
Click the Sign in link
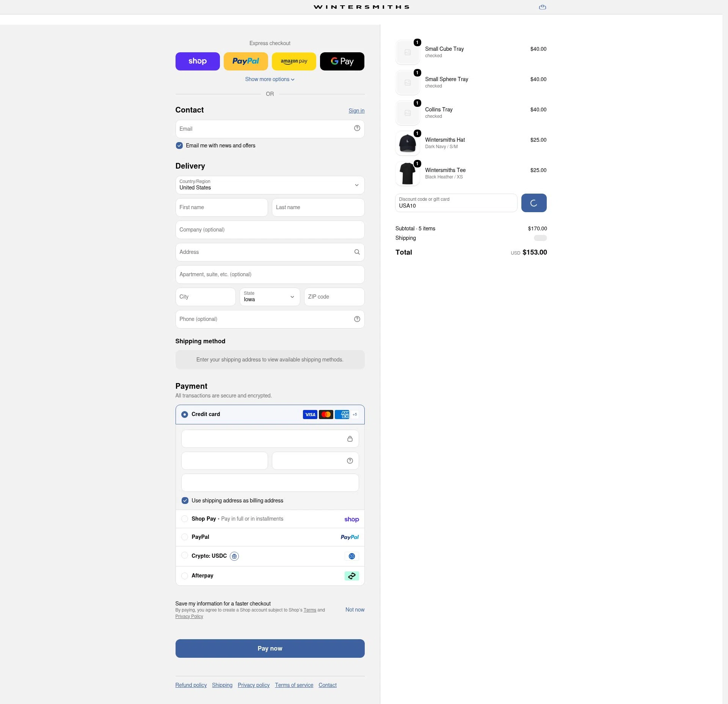pyautogui.click(x=356, y=111)
